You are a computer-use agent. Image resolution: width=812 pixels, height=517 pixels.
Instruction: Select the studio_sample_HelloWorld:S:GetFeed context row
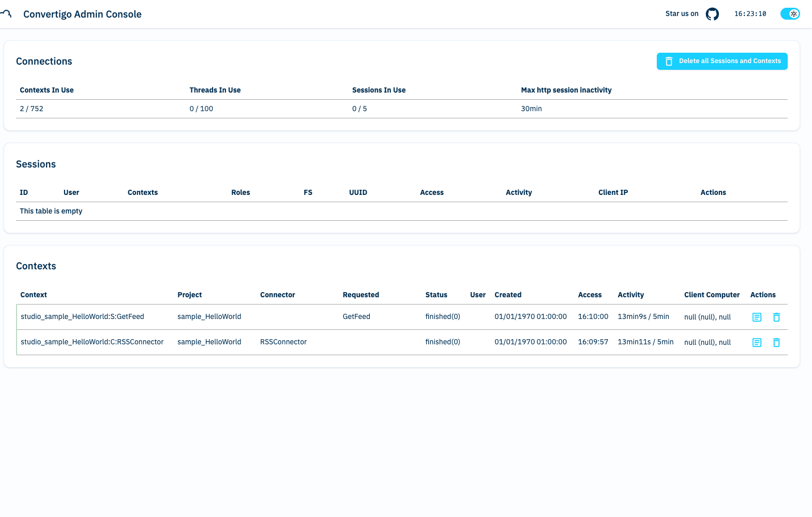pos(82,316)
